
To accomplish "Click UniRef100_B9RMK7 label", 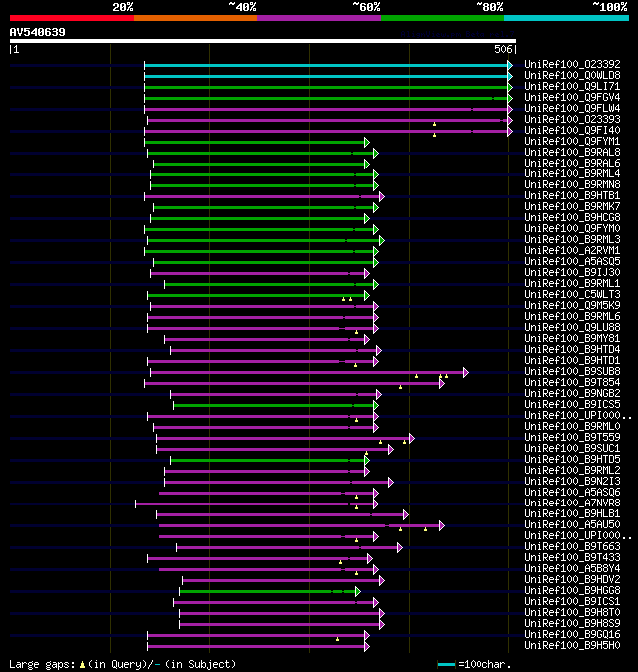I will pos(572,206).
